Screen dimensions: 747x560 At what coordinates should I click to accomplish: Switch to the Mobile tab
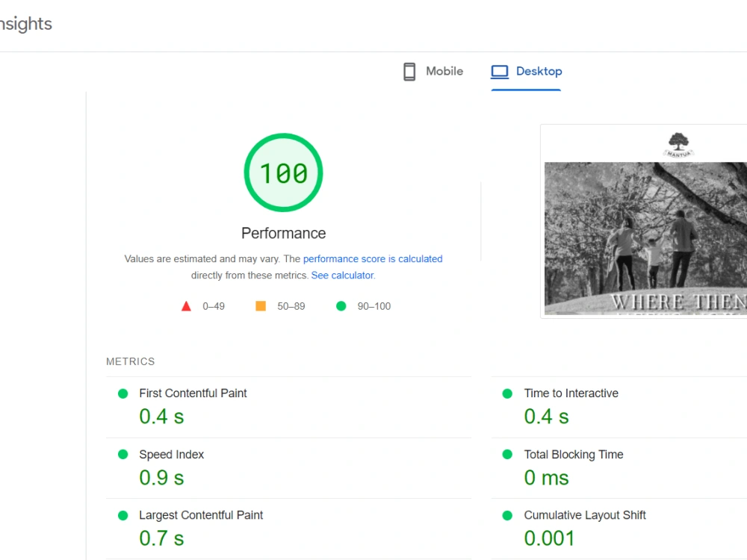433,72
